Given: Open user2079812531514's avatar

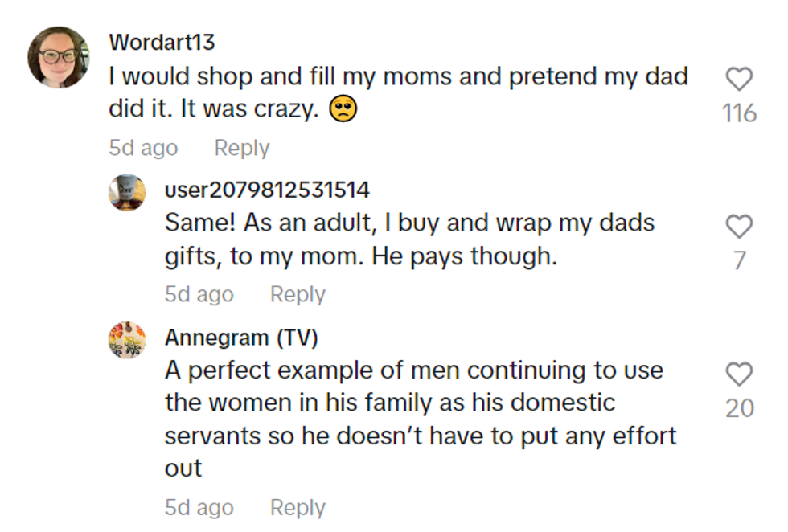Looking at the screenshot, I should tap(127, 193).
